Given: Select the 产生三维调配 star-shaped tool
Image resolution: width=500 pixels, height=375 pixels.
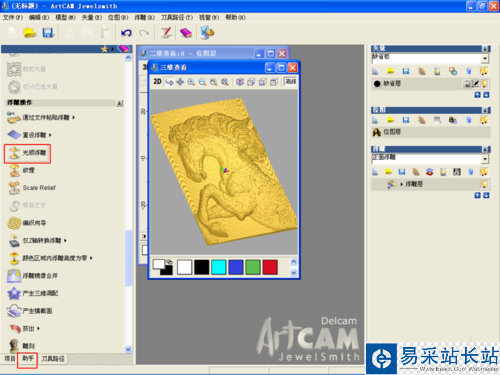Looking at the screenshot, I should click(x=33, y=293).
